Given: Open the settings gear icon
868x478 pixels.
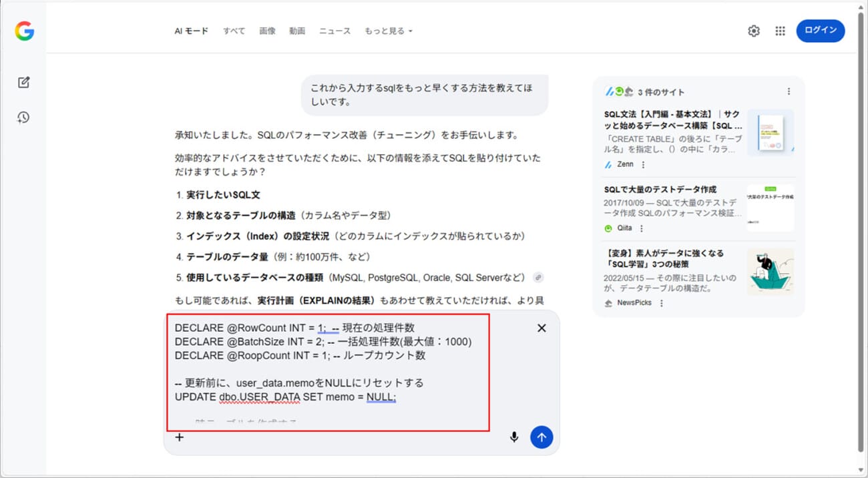Looking at the screenshot, I should pyautogui.click(x=754, y=31).
